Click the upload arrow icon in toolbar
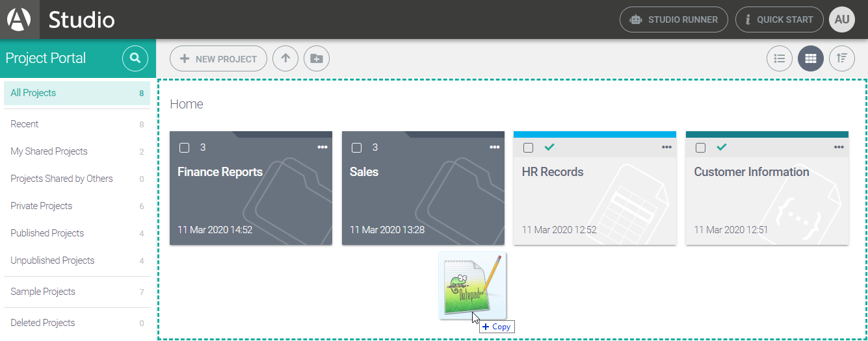868x341 pixels. (285, 58)
